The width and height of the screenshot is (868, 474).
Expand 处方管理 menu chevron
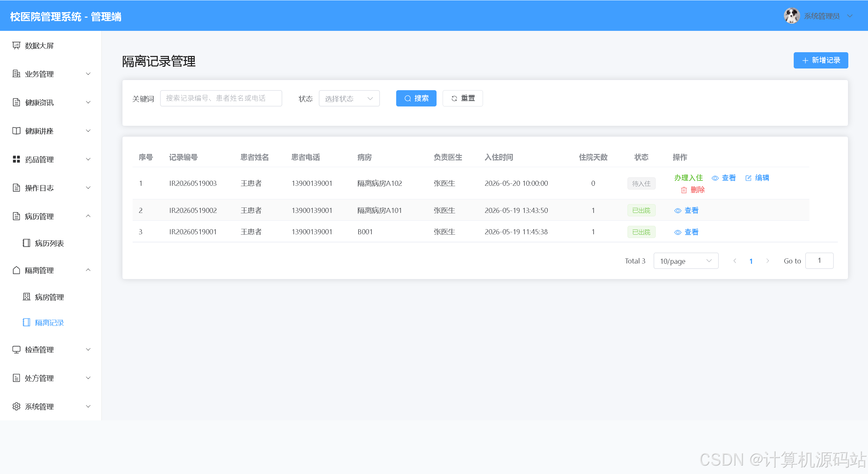[88, 378]
